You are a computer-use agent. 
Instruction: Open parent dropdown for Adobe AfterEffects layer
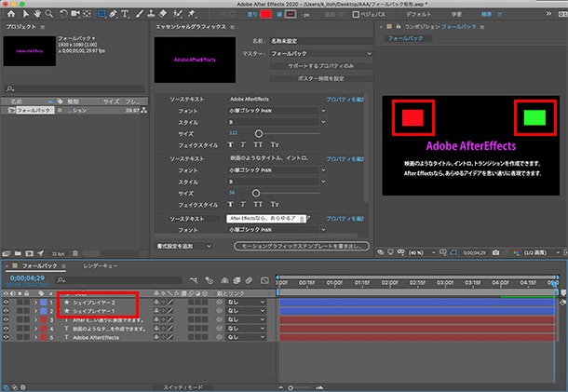click(246, 337)
